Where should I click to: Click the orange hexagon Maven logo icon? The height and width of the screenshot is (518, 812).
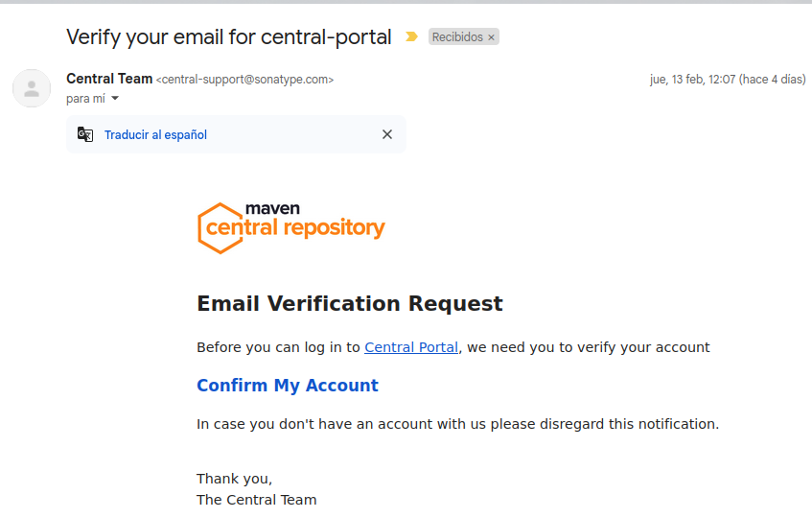click(219, 228)
